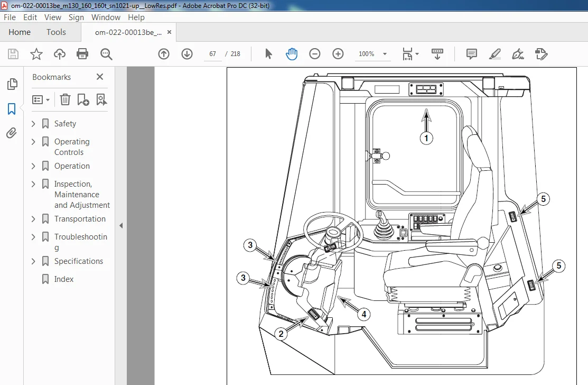The width and height of the screenshot is (588, 385).
Task: Delete selected bookmark with trash icon
Action: [66, 99]
